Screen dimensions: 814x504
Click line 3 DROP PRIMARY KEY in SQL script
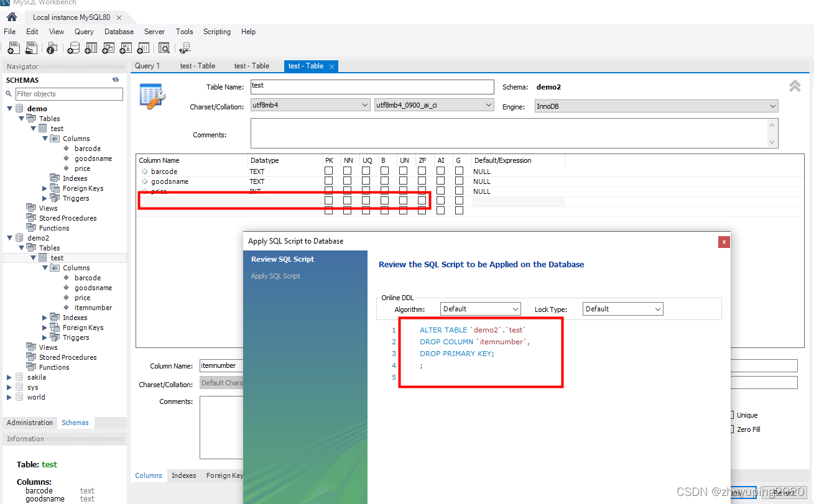tap(457, 354)
